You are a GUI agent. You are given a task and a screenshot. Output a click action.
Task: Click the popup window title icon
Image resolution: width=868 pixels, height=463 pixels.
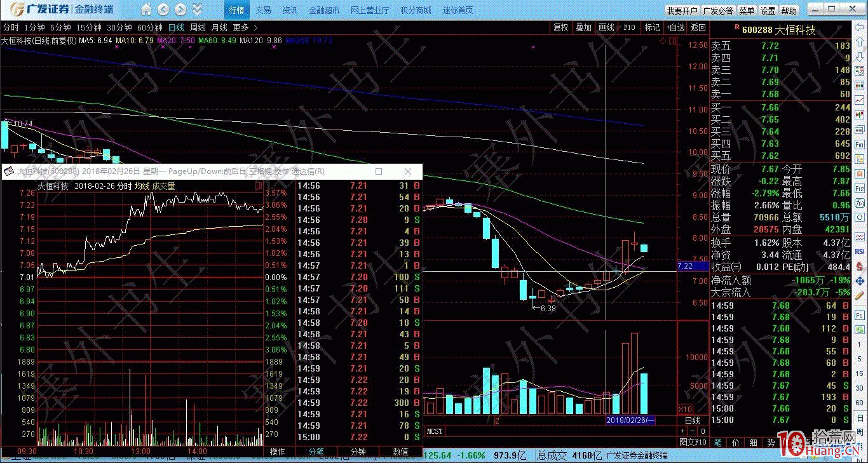tap(9, 171)
